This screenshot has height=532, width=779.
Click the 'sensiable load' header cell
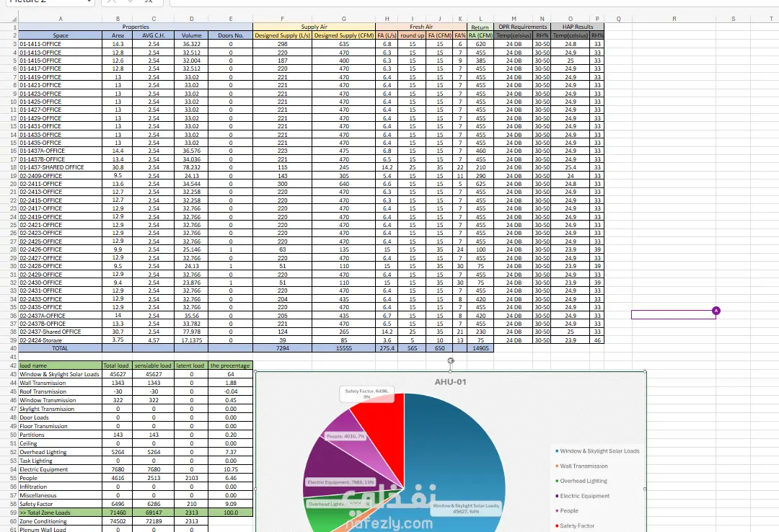click(154, 365)
